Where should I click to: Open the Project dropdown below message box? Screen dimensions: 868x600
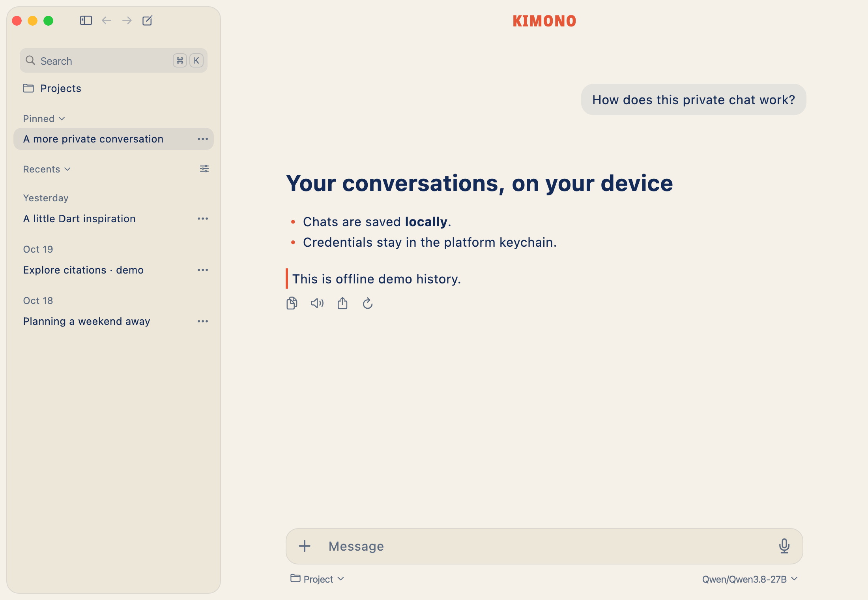pos(318,579)
